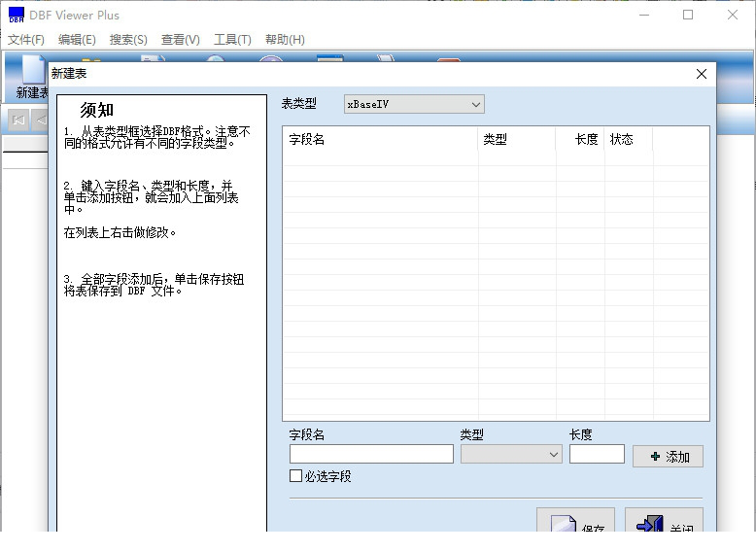Click the text 在列表上右击做修改。
The width and height of the screenshot is (756, 552).
(120, 233)
